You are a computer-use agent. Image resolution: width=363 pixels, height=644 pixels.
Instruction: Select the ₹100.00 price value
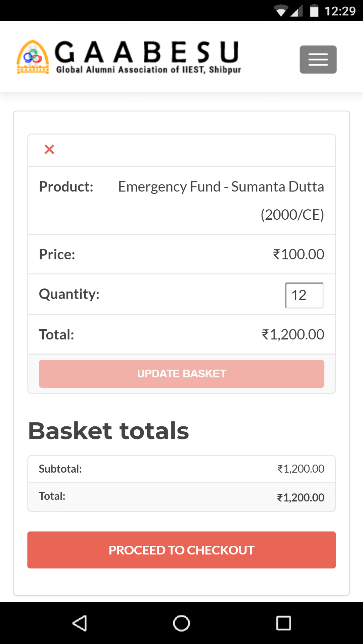click(299, 254)
